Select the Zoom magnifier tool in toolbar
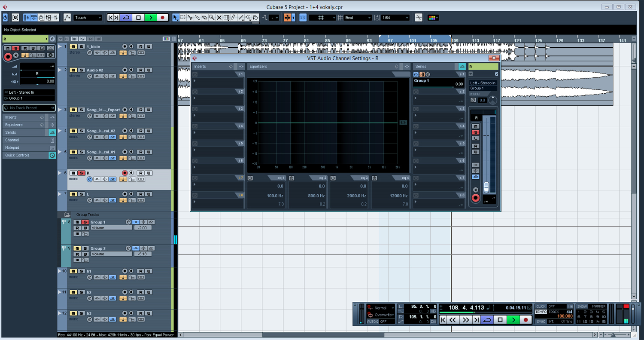The image size is (644, 340). (x=212, y=18)
